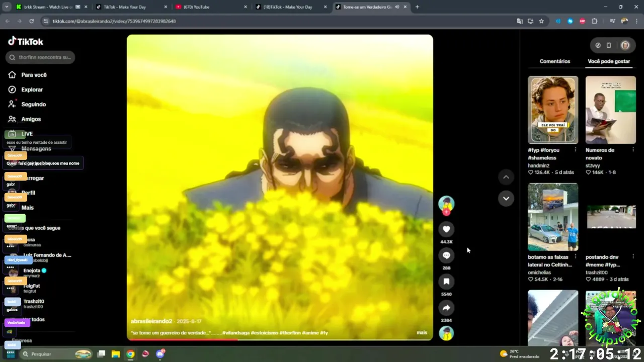Click the TikTok search field
This screenshot has width=644, height=362.
(x=40, y=57)
